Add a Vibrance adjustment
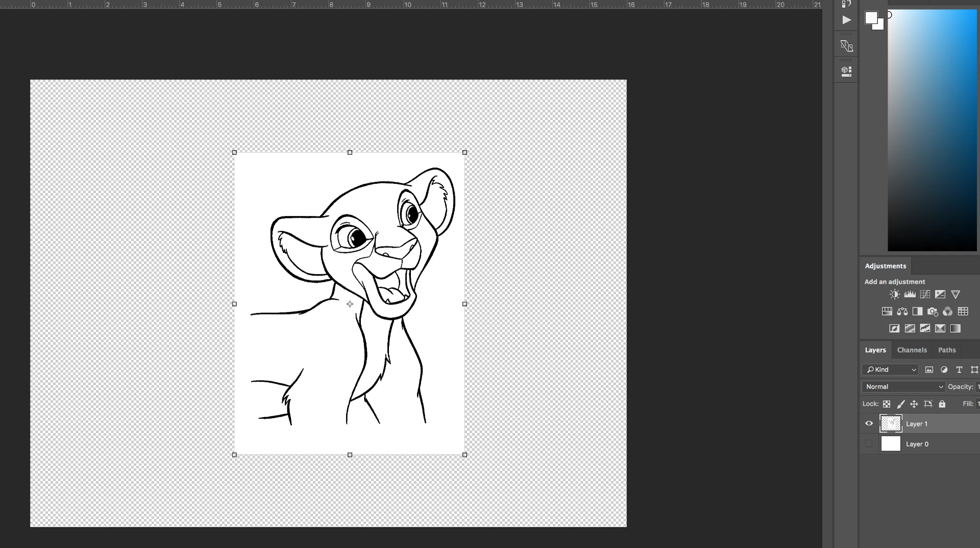 [x=955, y=294]
